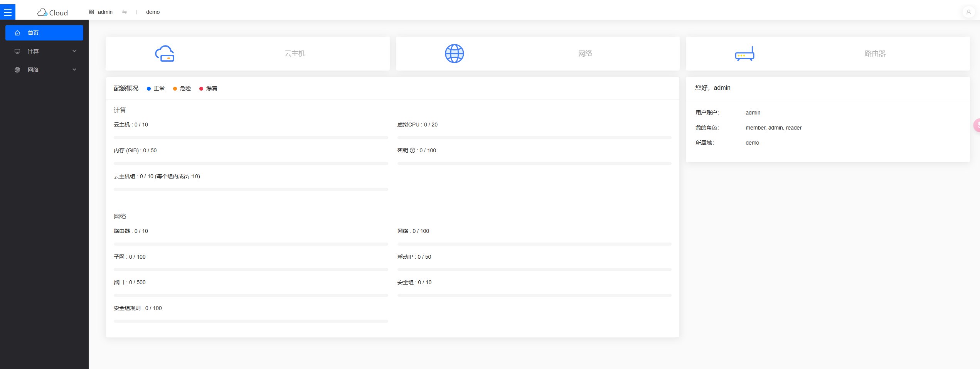980x369 pixels.
Task: Click the router device icon
Action: [744, 54]
